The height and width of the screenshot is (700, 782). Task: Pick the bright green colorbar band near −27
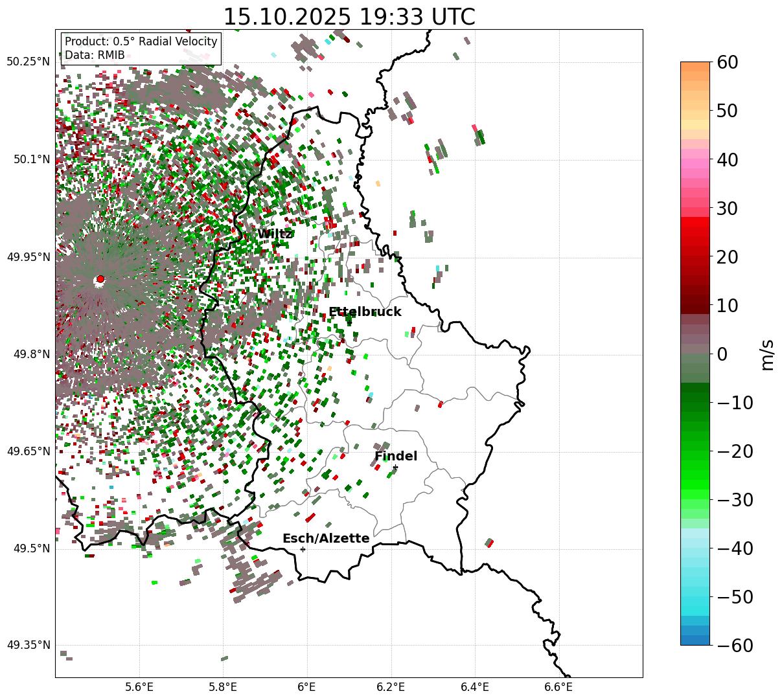[695, 484]
